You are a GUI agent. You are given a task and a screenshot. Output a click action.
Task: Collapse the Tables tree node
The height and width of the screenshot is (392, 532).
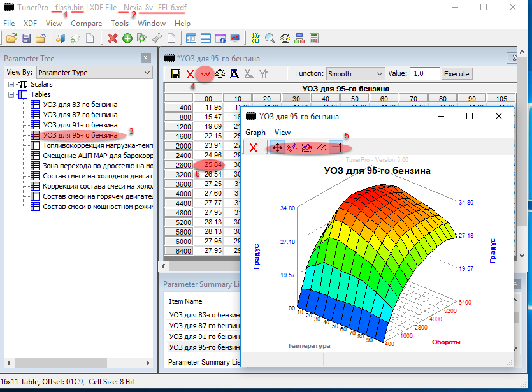pos(11,94)
